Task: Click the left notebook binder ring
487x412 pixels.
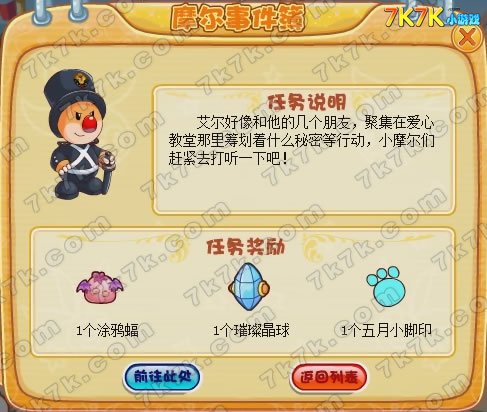Action: click(42, 12)
